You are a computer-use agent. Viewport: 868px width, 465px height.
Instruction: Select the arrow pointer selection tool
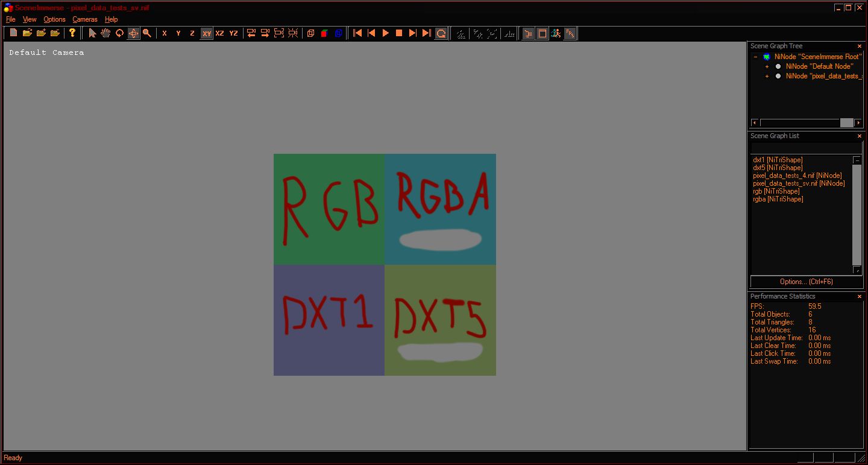(92, 33)
